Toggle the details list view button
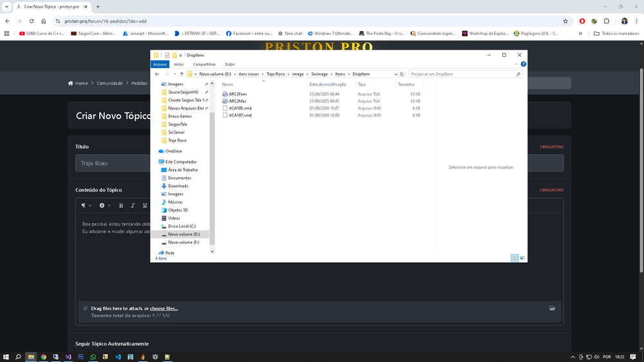This screenshot has height=362, width=644. tap(515, 258)
